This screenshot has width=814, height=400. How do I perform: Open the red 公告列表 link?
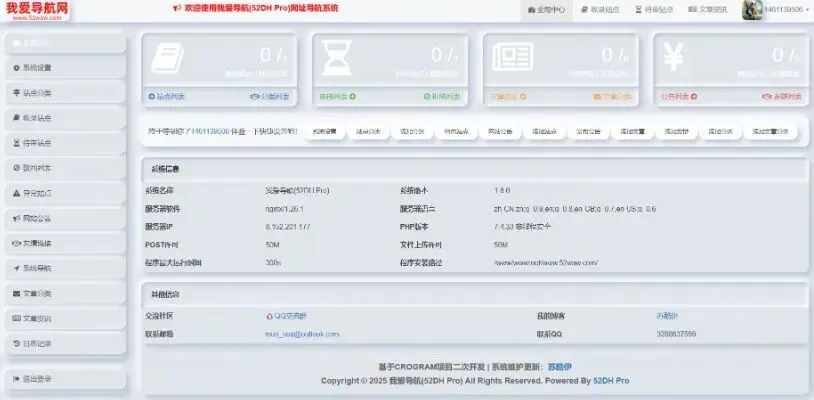coord(679,96)
